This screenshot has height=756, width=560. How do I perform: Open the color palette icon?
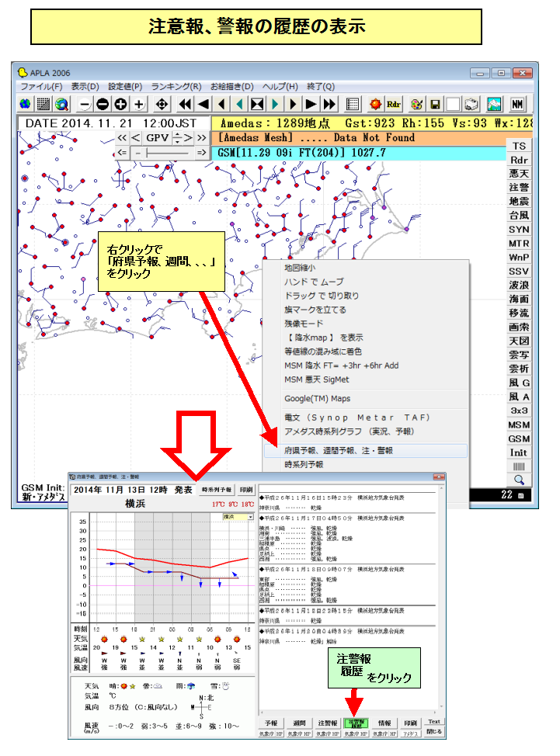417,104
